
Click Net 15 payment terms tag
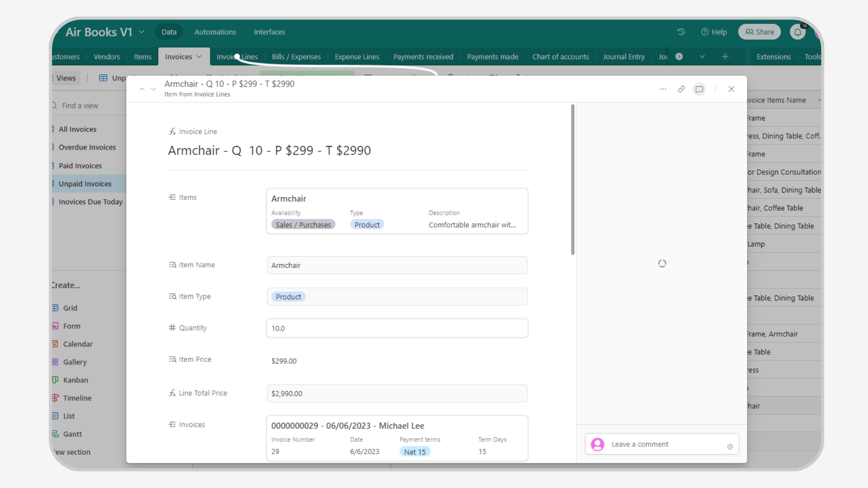coord(415,451)
